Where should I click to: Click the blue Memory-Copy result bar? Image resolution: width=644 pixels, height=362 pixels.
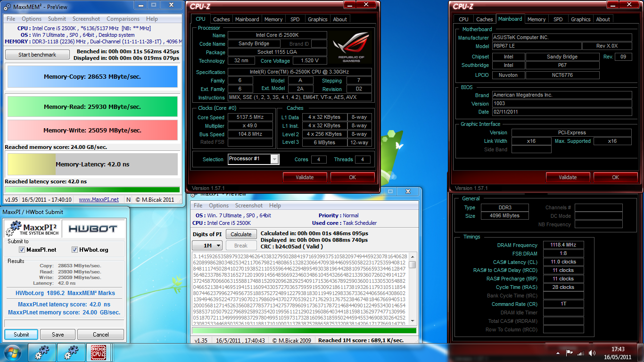pyautogui.click(x=92, y=76)
